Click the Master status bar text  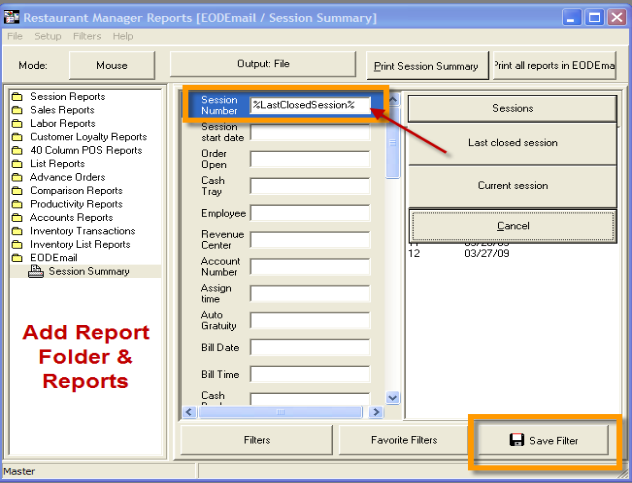point(19,471)
